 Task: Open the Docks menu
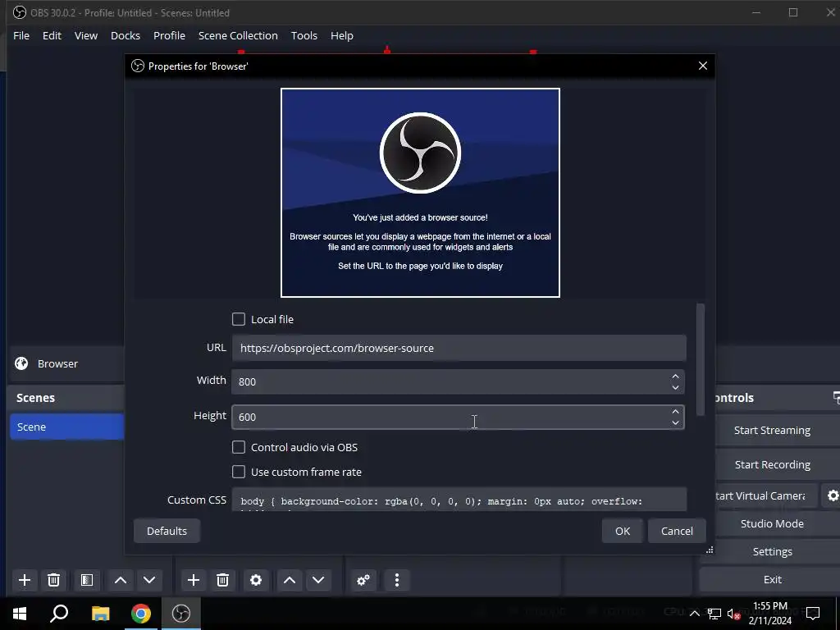click(x=126, y=35)
